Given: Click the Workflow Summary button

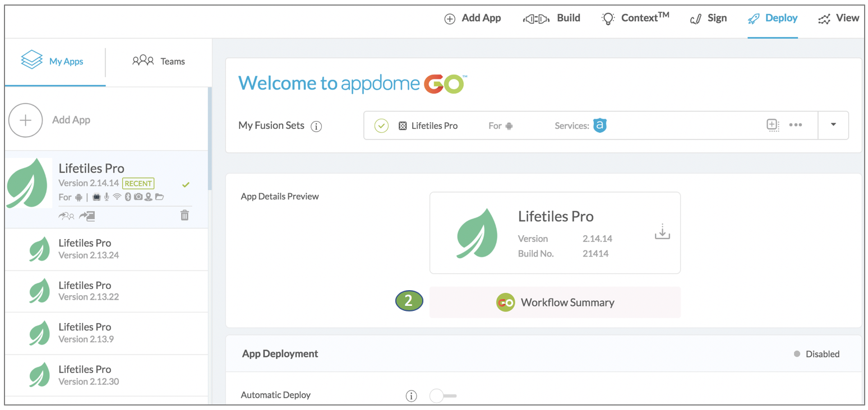Looking at the screenshot, I should pyautogui.click(x=555, y=302).
